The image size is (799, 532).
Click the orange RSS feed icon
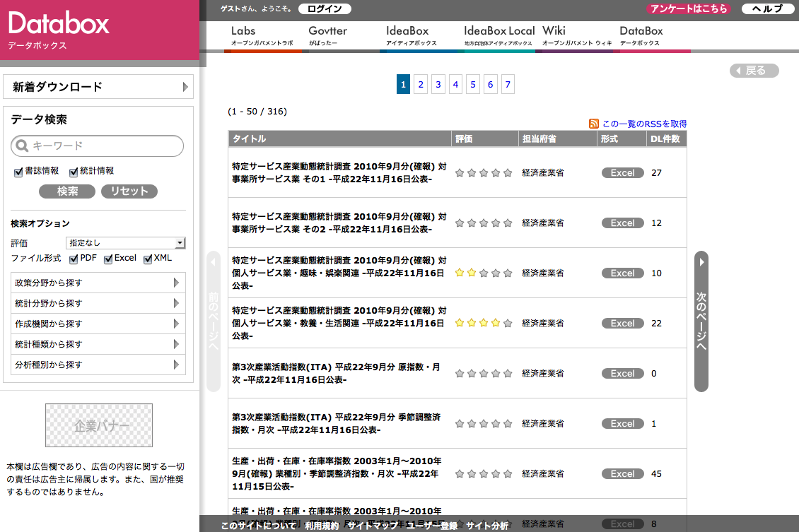click(x=594, y=124)
